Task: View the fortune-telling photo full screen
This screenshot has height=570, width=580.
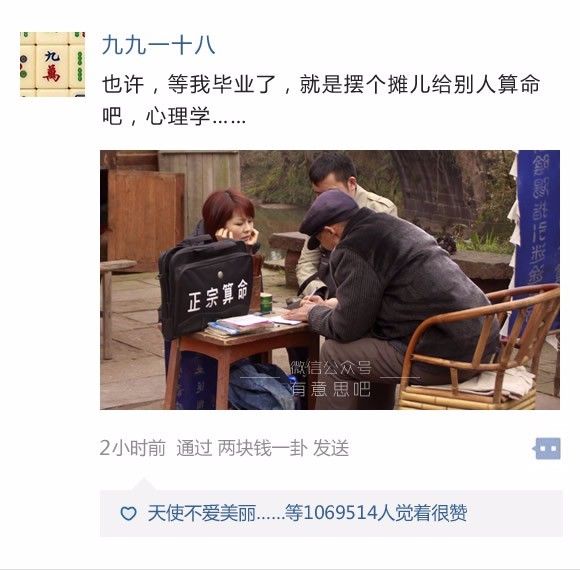Action: pos(330,280)
